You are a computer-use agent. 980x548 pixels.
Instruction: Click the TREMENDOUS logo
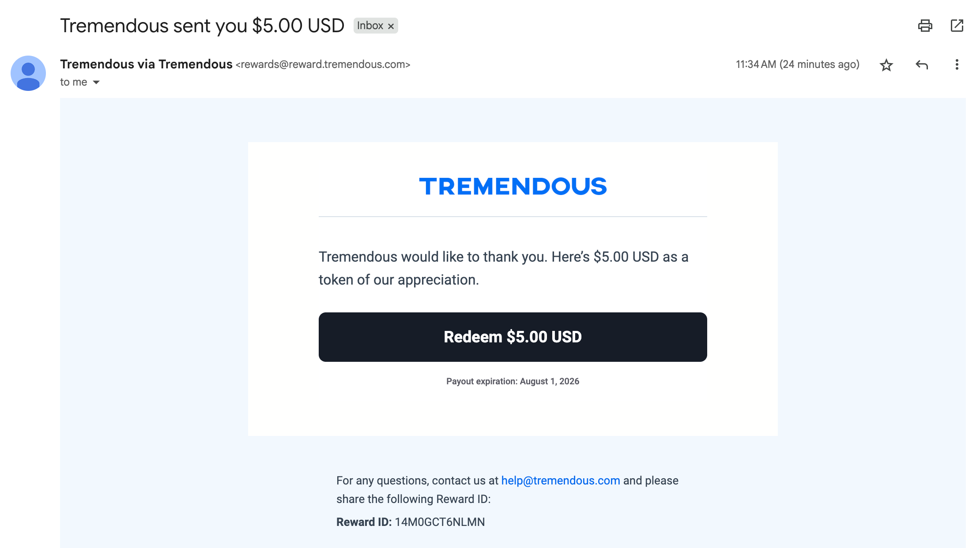click(513, 186)
